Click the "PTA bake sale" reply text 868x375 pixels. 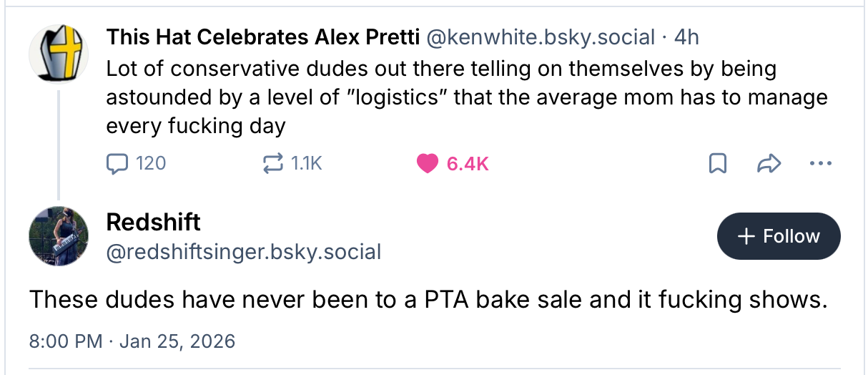click(x=428, y=299)
